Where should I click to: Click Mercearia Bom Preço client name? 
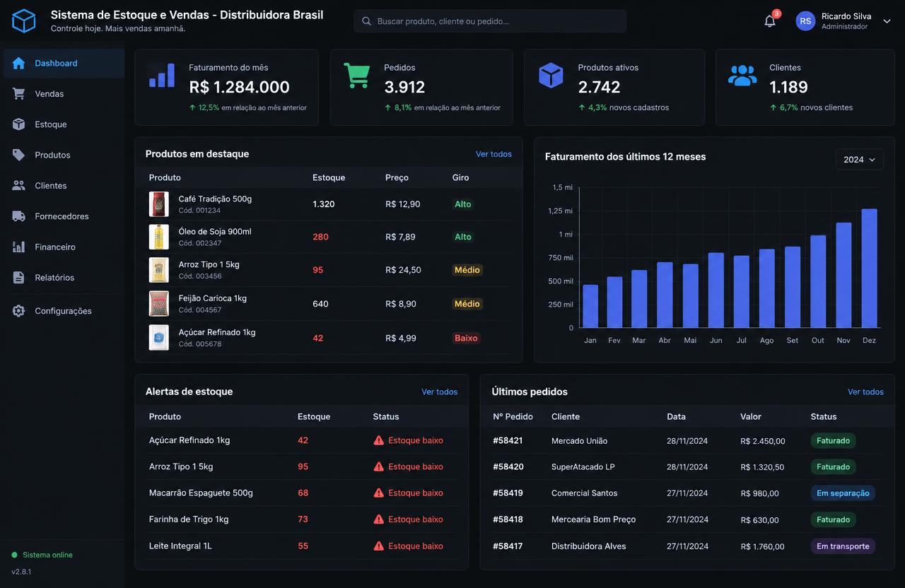[x=594, y=519]
